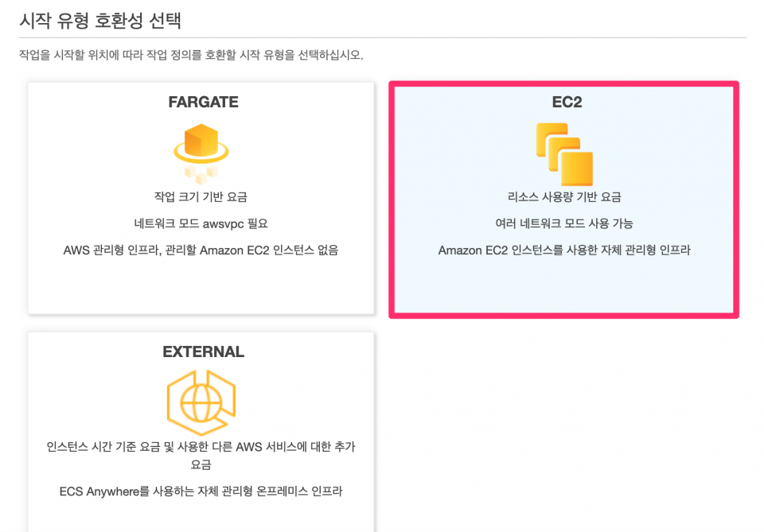This screenshot has height=532, width=764.
Task: Select the EC2 launch type card
Action: (x=563, y=200)
